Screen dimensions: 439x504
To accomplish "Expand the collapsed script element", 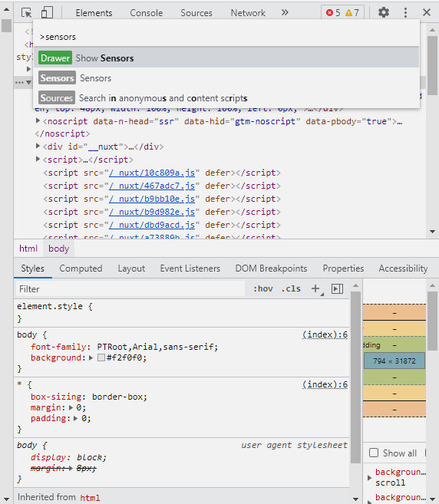I will coord(38,159).
